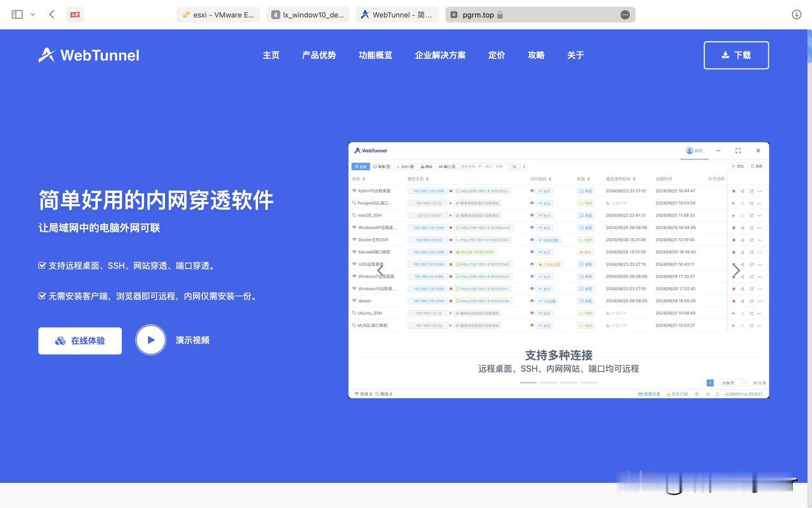812x508 pixels.
Task: Click the WebTunnel logo in the header
Action: (89, 55)
